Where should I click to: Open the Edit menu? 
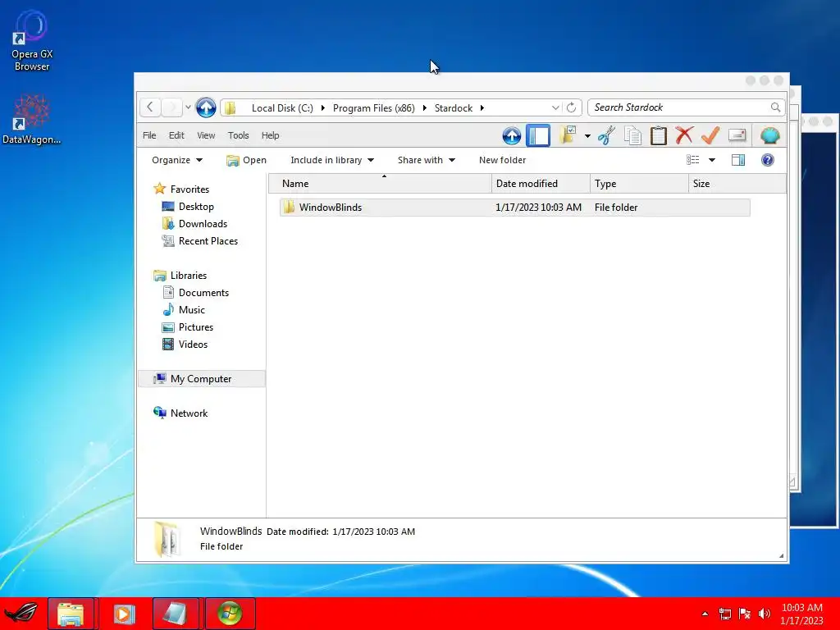point(176,135)
